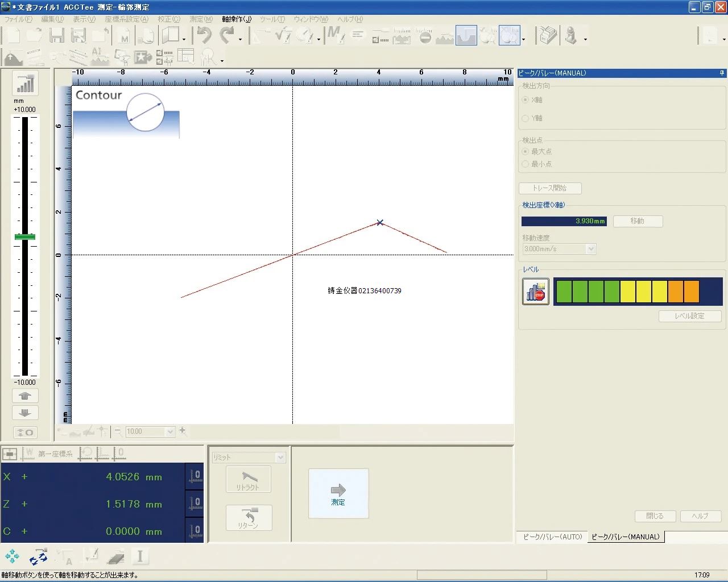The image size is (728, 582).
Task: Click the bar graph icon above scale
Action: point(25,84)
